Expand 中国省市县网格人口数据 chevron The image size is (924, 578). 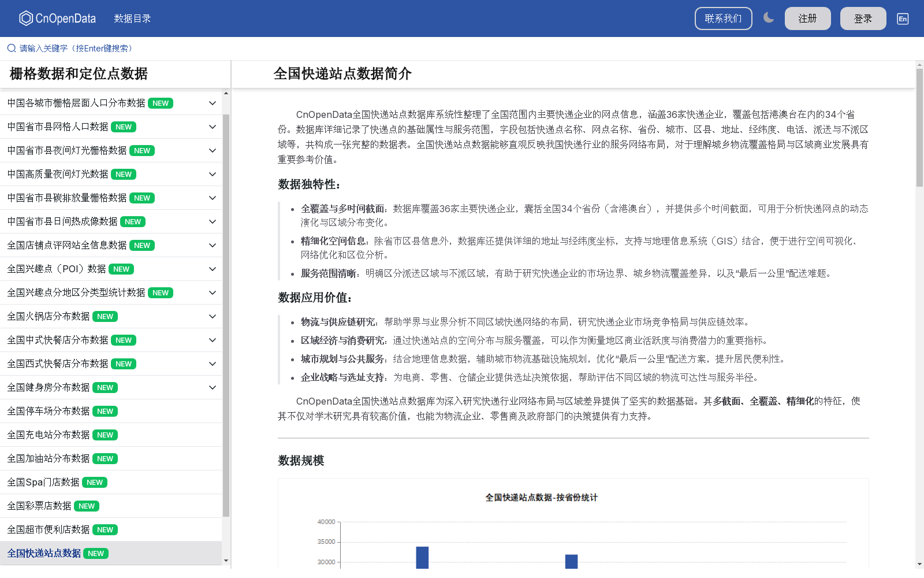click(x=213, y=127)
